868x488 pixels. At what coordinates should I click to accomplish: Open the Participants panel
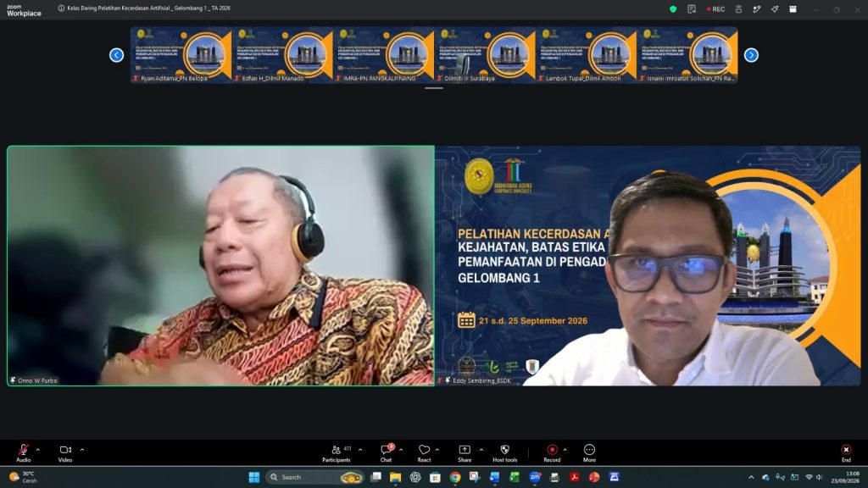(337, 452)
